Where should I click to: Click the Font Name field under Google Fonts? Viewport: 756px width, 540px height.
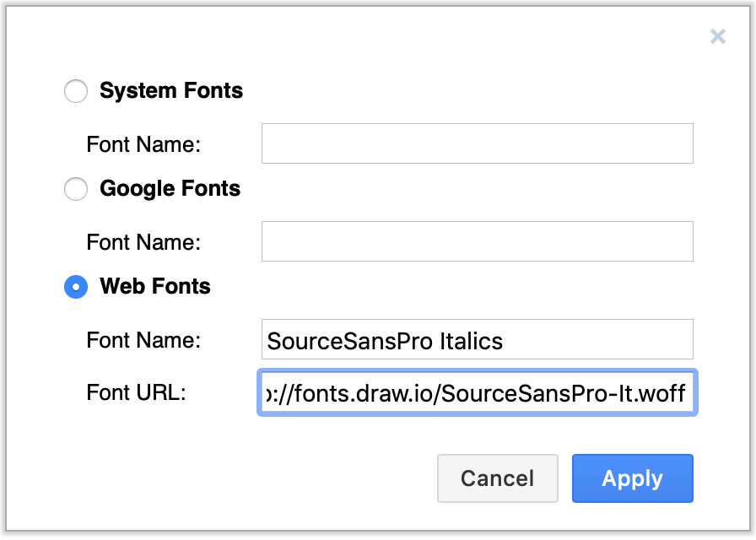477,241
